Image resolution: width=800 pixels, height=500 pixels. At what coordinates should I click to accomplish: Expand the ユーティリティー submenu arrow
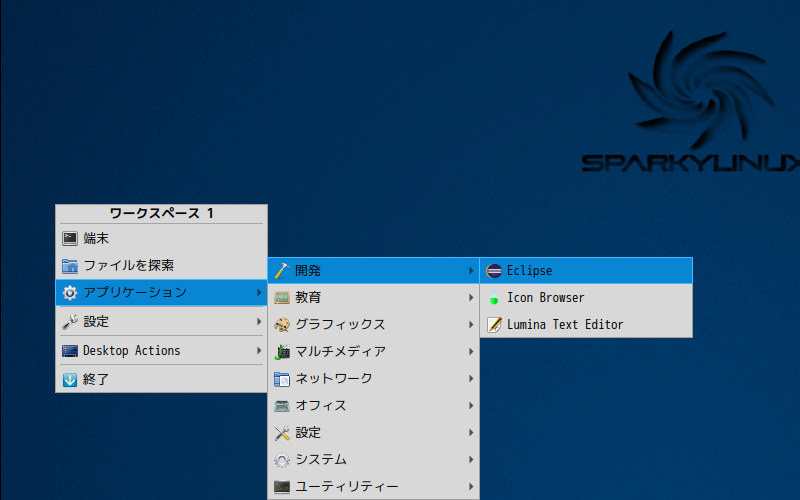click(x=471, y=487)
